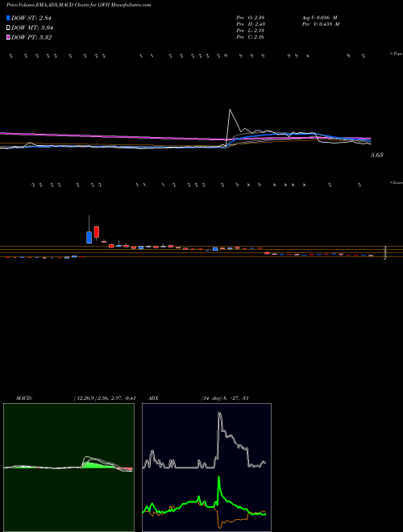
Task: Click the 'Pre O: 2.38' value
Action: click(251, 18)
